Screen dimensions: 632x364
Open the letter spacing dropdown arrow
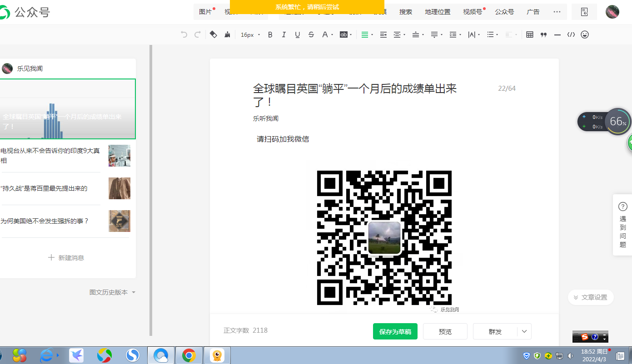479,34
